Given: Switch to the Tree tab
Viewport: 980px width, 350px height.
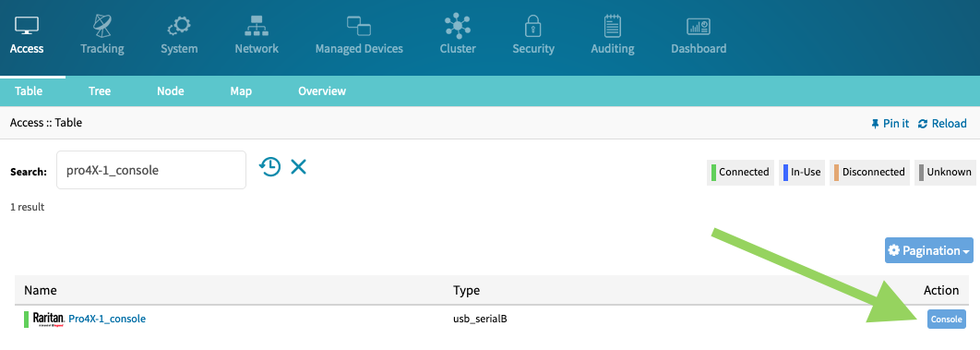Looking at the screenshot, I should [100, 91].
